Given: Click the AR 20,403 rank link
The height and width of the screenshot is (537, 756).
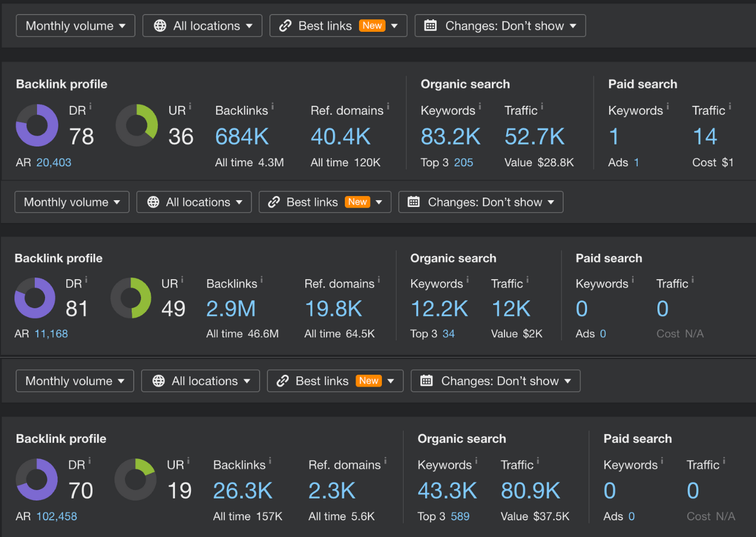Looking at the screenshot, I should pyautogui.click(x=53, y=162).
